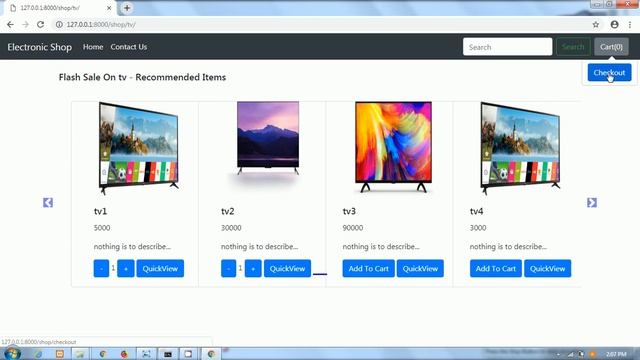
Task: Click the green Search button
Action: (573, 47)
